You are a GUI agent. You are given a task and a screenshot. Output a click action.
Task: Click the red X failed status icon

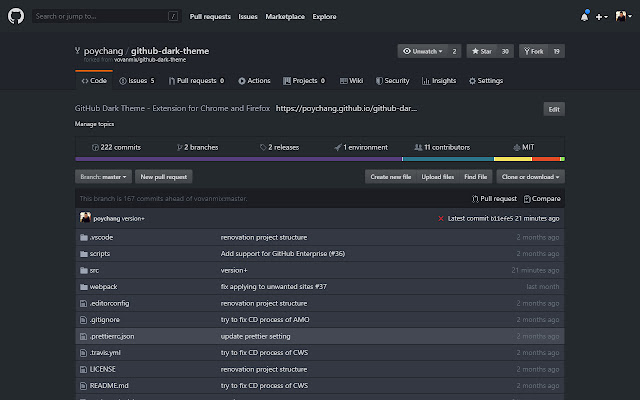click(x=441, y=219)
